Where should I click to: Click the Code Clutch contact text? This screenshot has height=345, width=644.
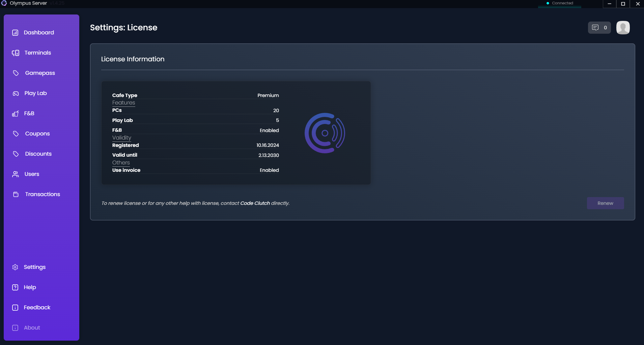tap(255, 203)
